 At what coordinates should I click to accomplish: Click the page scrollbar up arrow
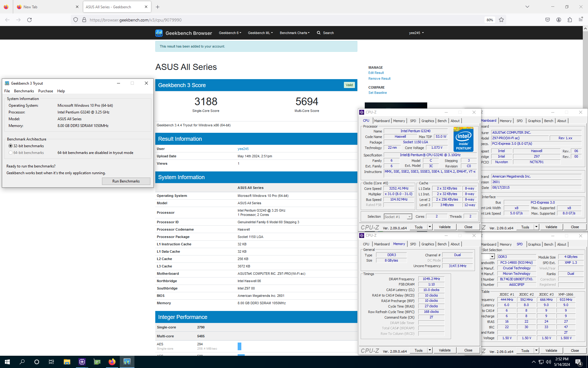point(585,29)
